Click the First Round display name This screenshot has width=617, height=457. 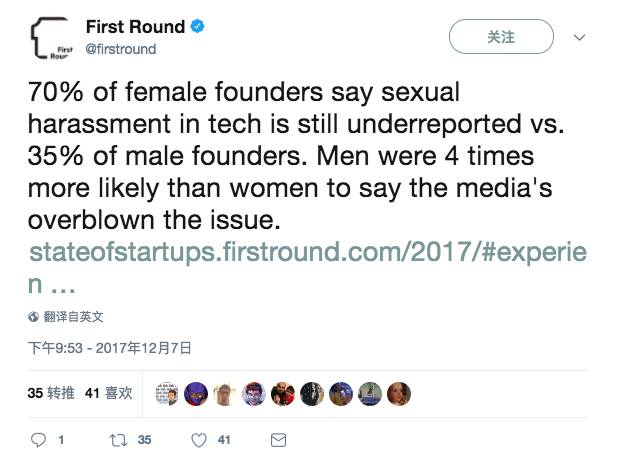coord(136,27)
